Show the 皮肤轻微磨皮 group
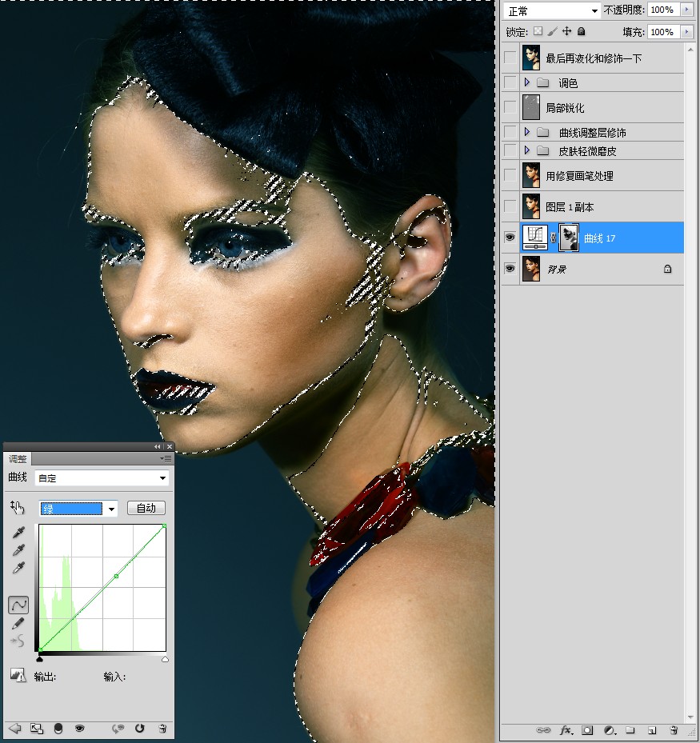 (510, 150)
